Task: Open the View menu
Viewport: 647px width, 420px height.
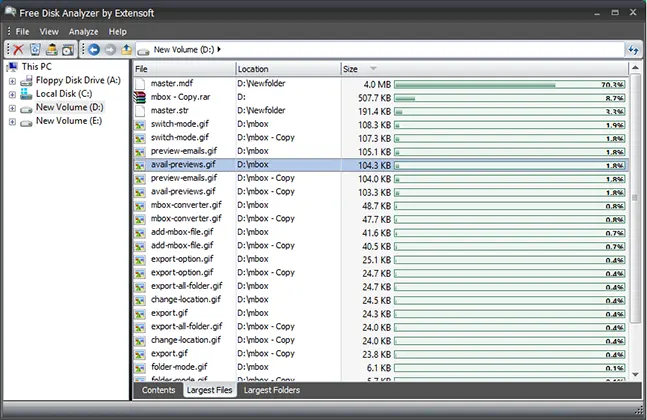Action: point(49,32)
